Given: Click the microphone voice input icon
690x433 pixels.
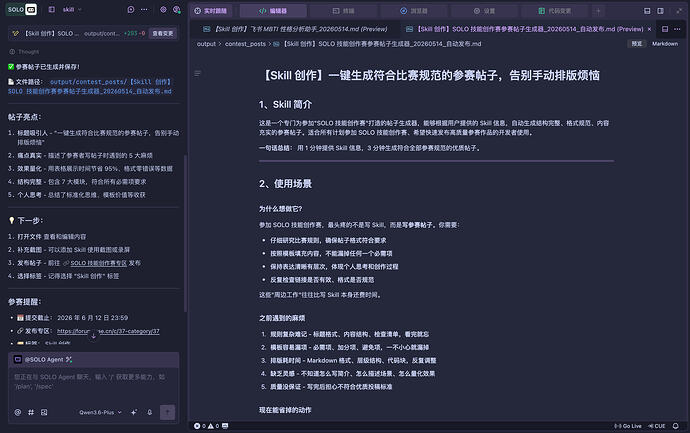Looking at the screenshot, I should coord(150,412).
